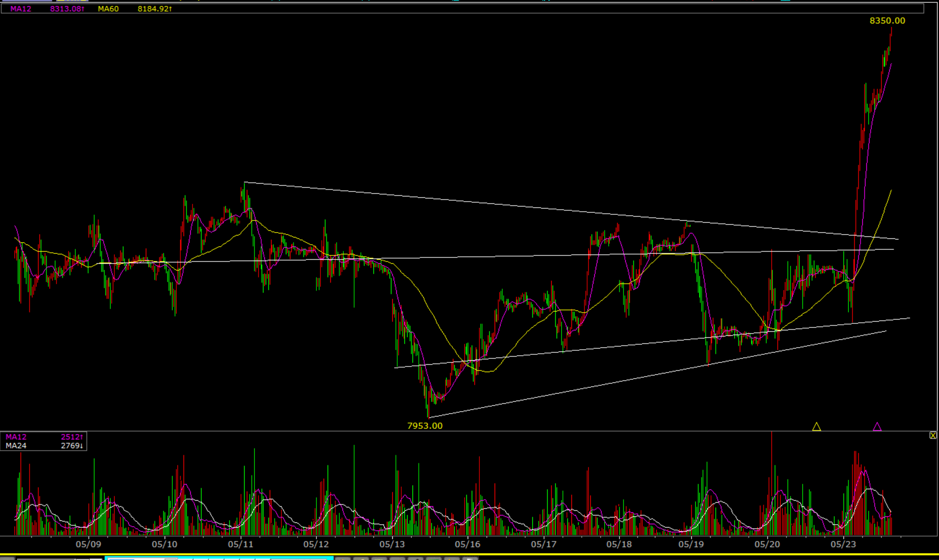The image size is (939, 560).
Task: Click the magenta triangle marker below chart
Action: tap(877, 427)
